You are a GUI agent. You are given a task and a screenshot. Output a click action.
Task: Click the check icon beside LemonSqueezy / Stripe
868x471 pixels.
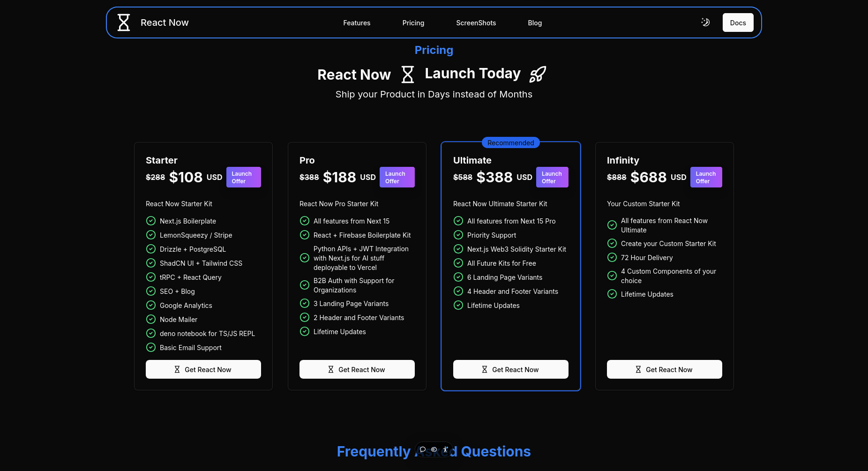[151, 235]
